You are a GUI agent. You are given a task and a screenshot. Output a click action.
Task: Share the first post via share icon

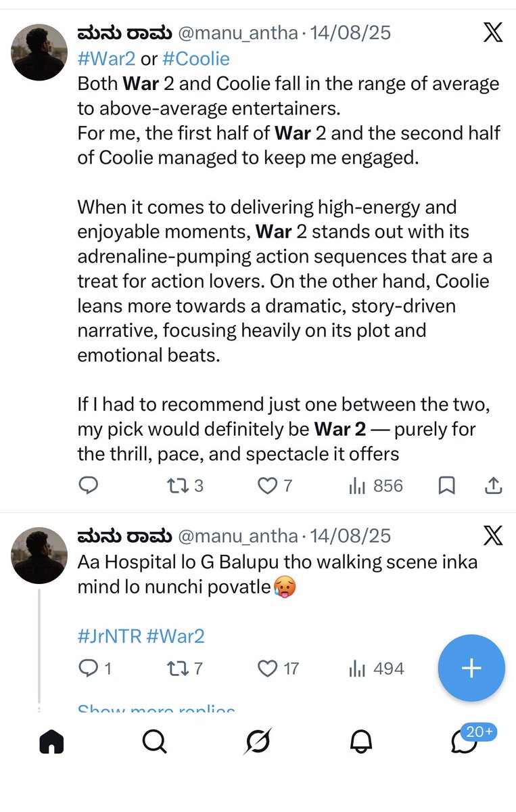(494, 485)
